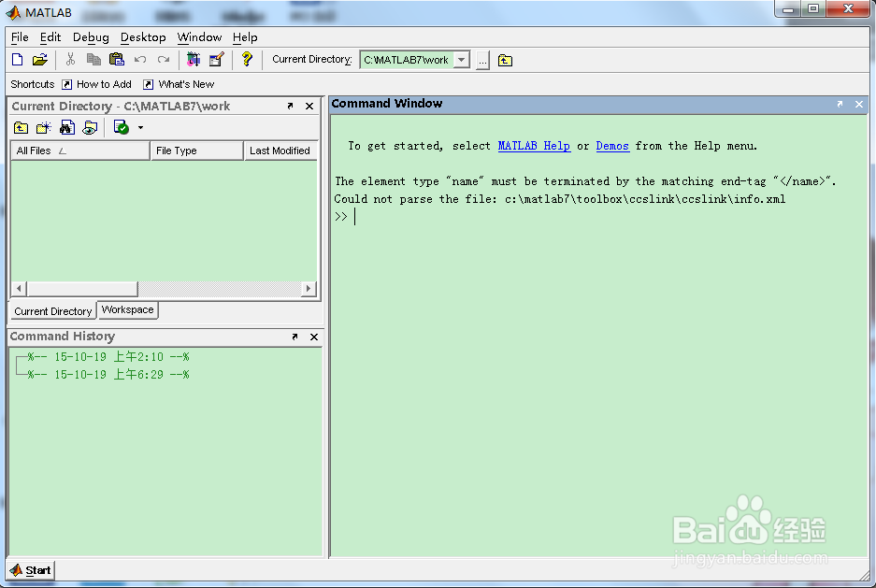Sort by the Last Modified column header

click(280, 151)
